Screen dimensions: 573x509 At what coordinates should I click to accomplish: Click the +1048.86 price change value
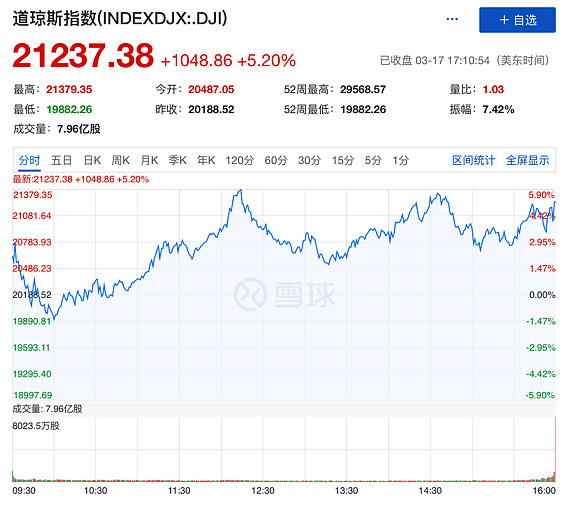click(x=197, y=60)
